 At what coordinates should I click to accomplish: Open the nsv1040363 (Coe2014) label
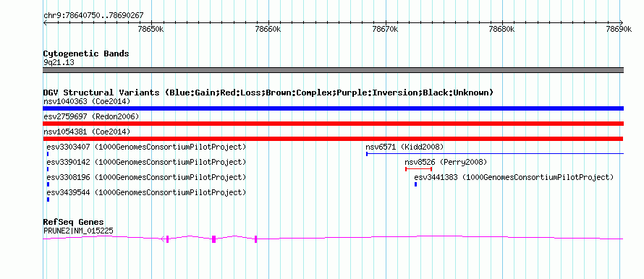tap(87, 101)
